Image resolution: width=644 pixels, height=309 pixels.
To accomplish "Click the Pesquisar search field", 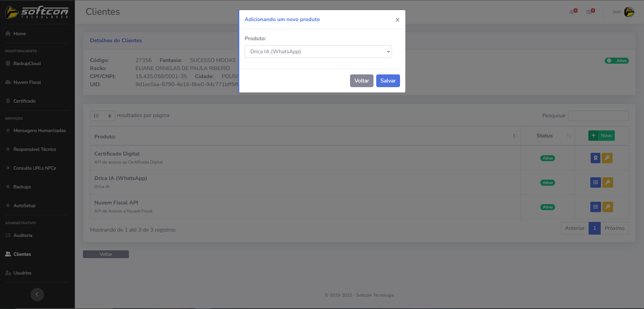I will 598,116.
